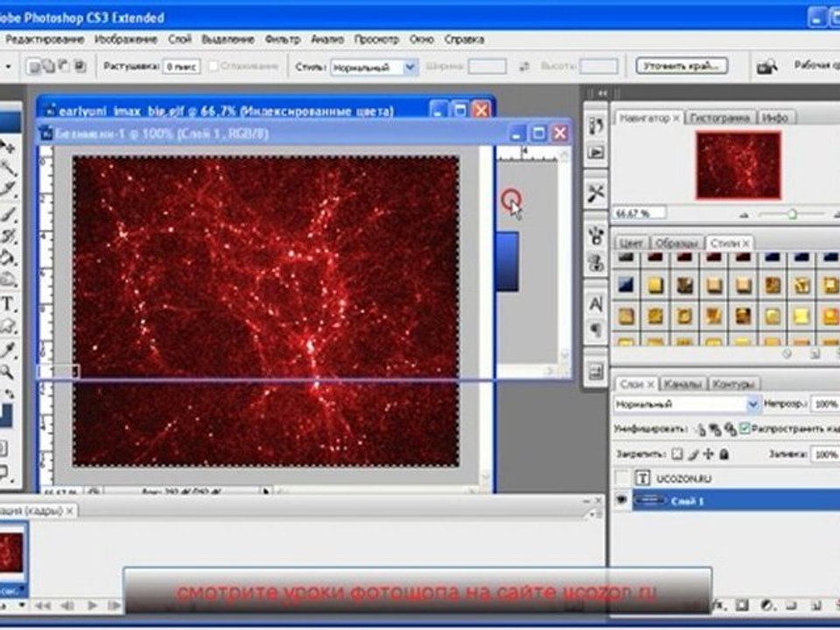Add a layer mask from Layers panel footer

coord(740,605)
